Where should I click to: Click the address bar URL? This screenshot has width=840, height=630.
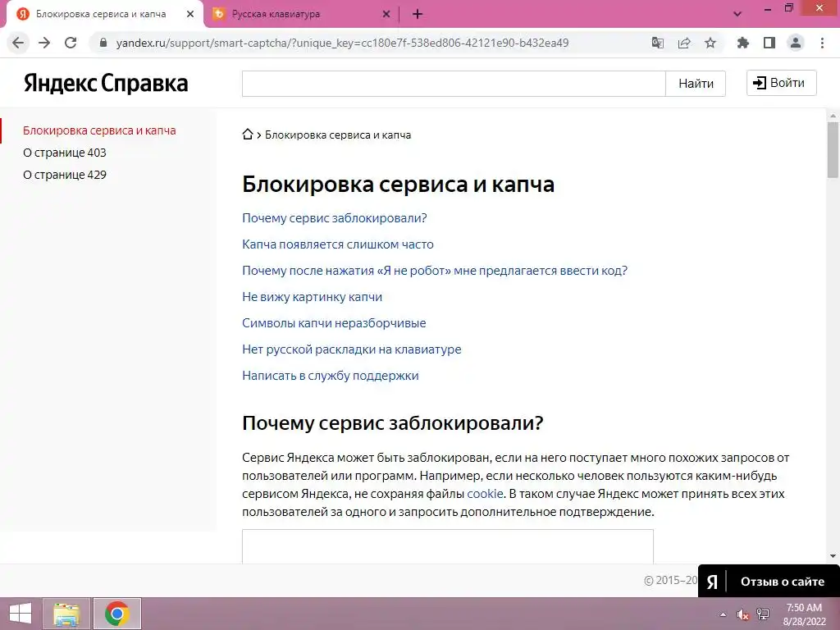click(342, 43)
